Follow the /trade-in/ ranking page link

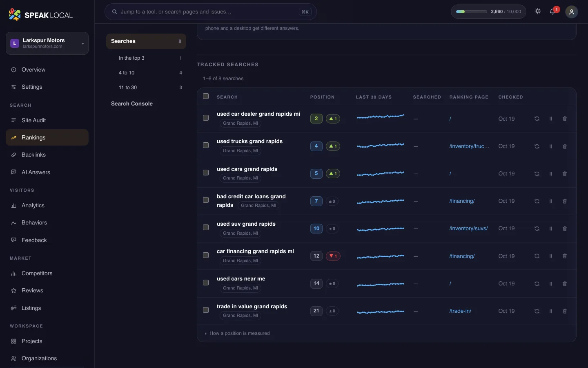click(460, 311)
